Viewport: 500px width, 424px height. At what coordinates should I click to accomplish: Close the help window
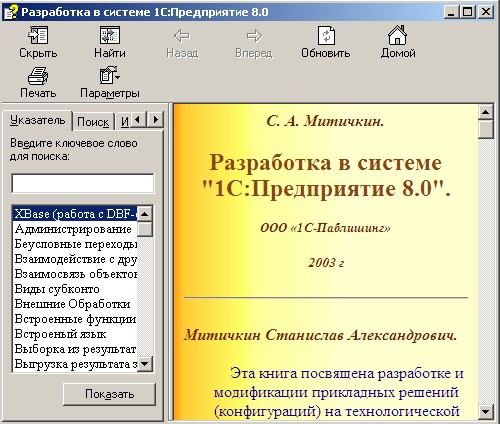coord(486,12)
